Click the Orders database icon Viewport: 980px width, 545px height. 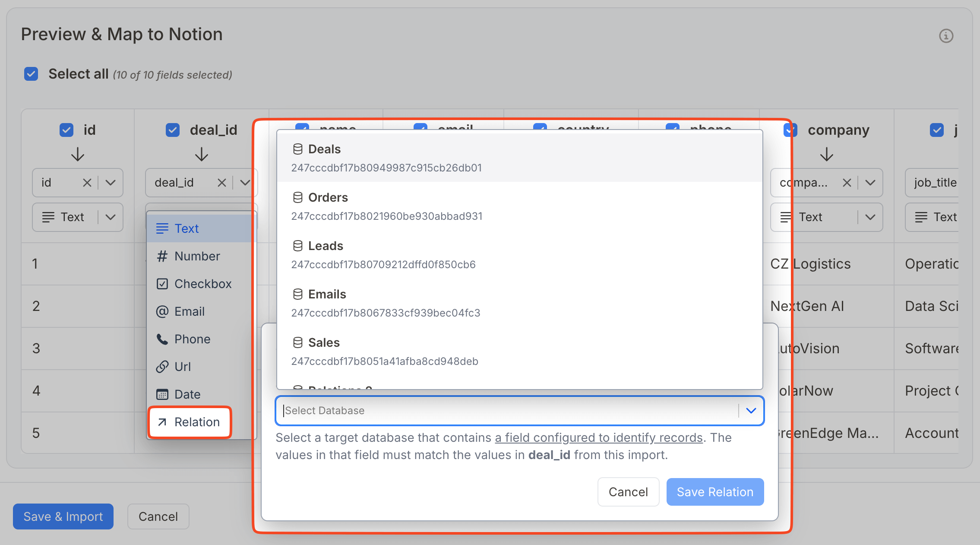pos(297,197)
